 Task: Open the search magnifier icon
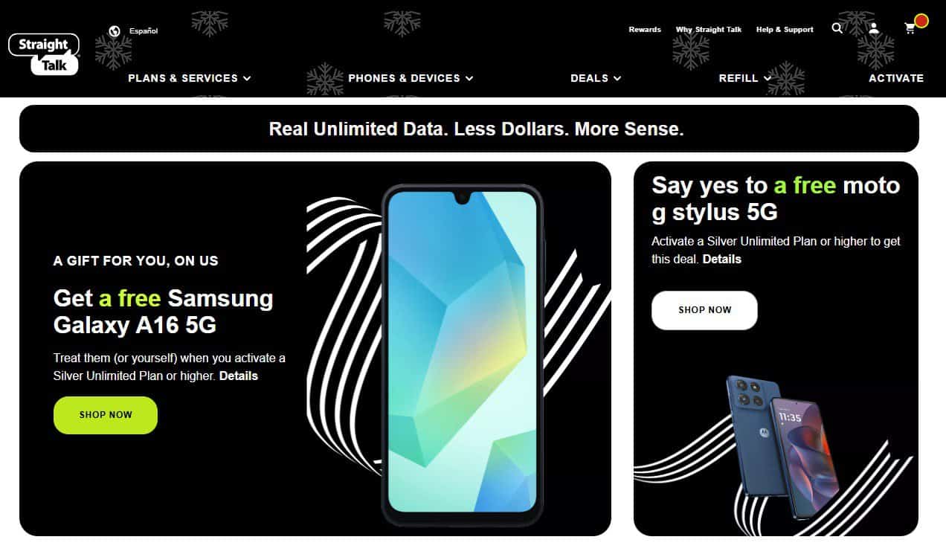(837, 28)
